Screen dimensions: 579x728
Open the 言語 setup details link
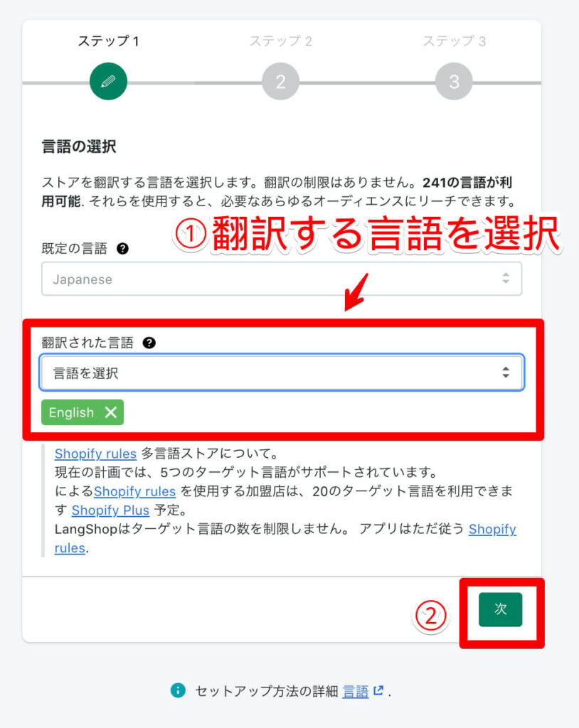point(356,691)
